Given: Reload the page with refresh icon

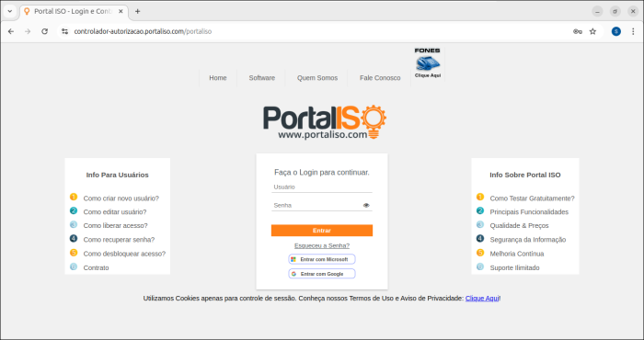Looking at the screenshot, I should 45,31.
